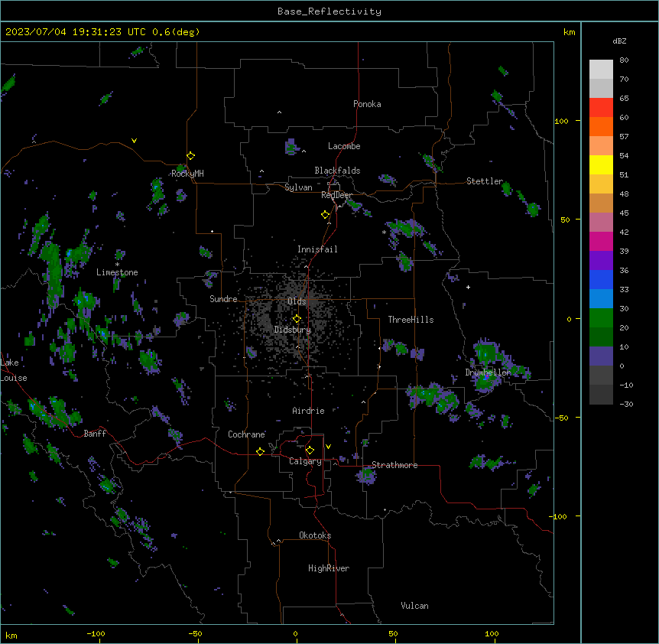Select the Airdrie label

click(308, 411)
